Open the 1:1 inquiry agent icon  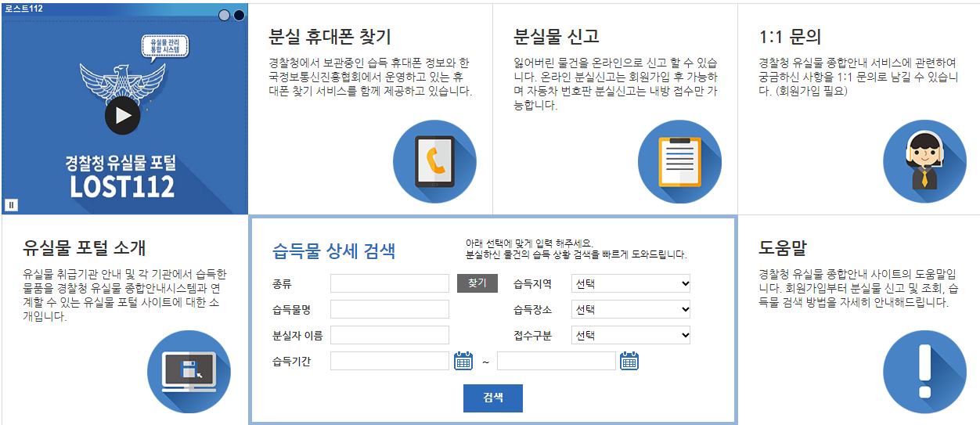(924, 161)
